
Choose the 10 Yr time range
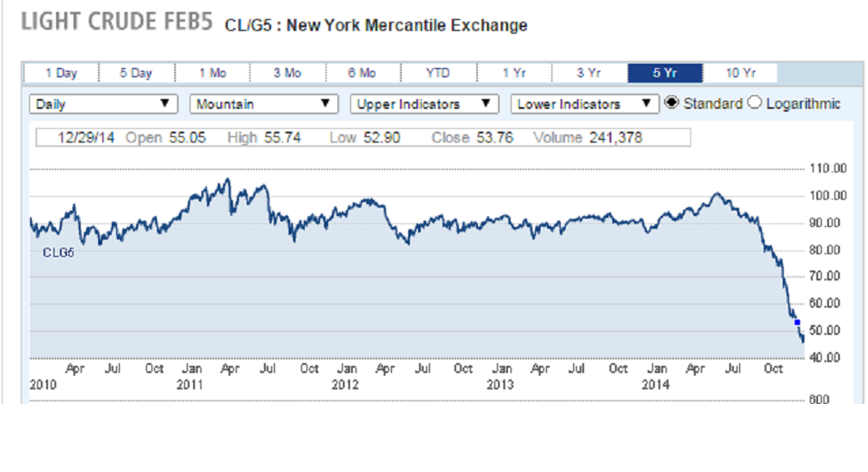pyautogui.click(x=739, y=74)
